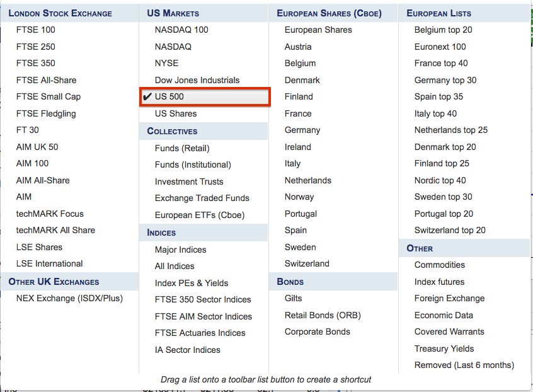Open Covered Warrants list

coord(449,331)
